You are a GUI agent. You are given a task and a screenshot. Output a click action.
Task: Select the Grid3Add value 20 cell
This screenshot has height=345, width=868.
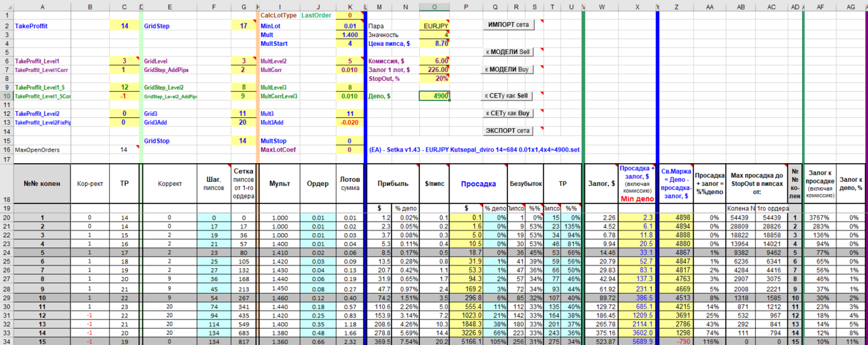(243, 123)
